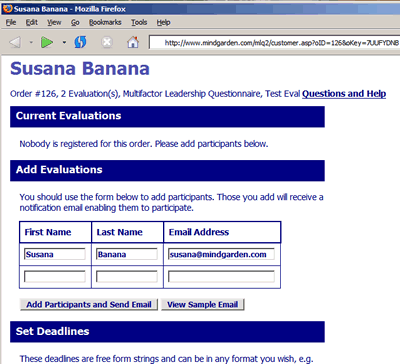400x364 pixels.
Task: Open the Forward history dropdown arrow
Action: [64, 42]
